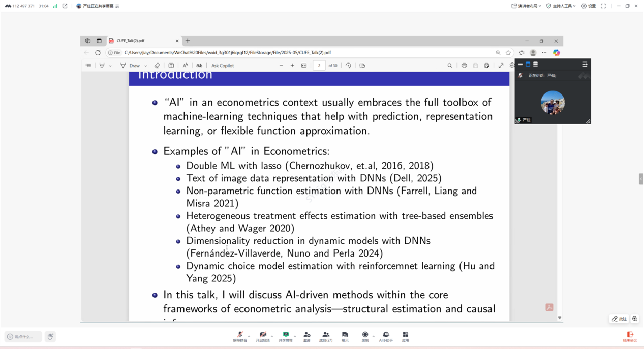Screen dimensions: 644x349
Task: Click the browser profile avatar
Action: pyautogui.click(x=533, y=53)
